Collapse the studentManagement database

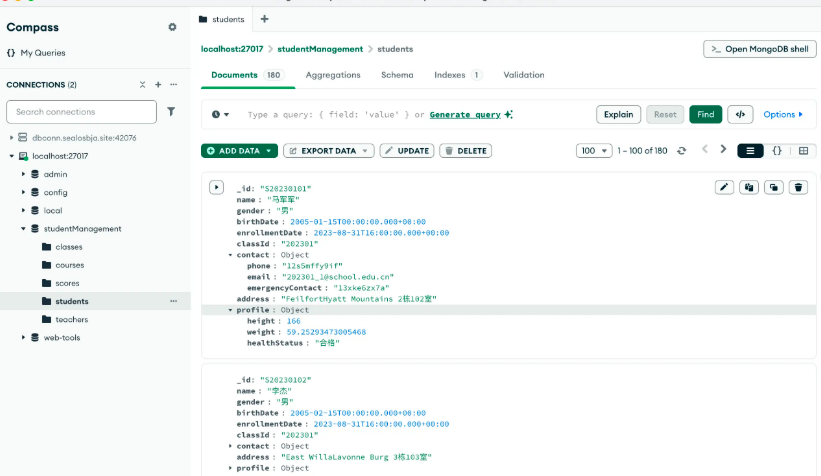pyautogui.click(x=23, y=229)
